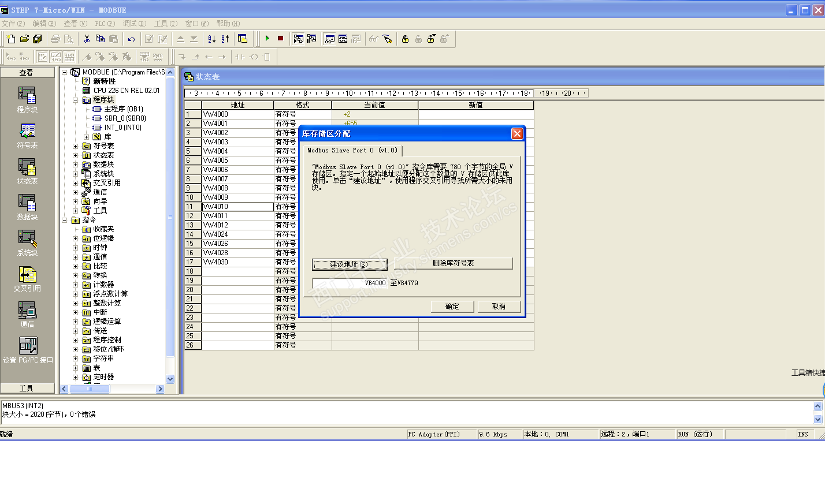Collapse the 程序块 tree node
This screenshot has height=504, width=825.
point(75,100)
